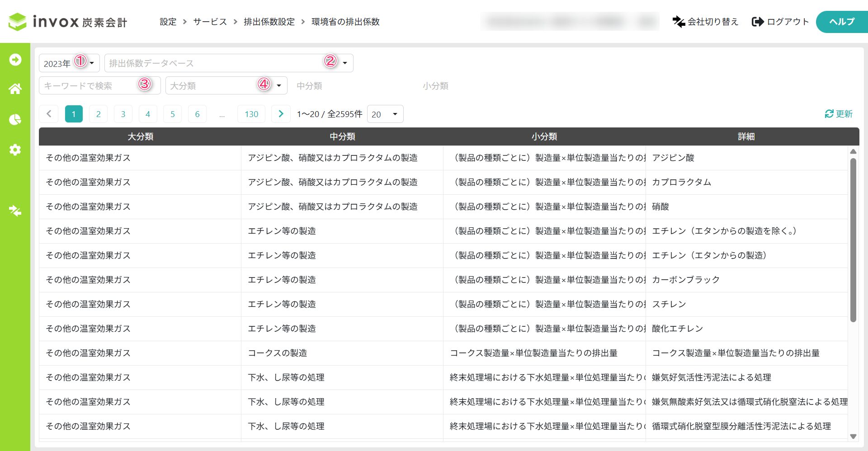Select page 1 in pagination
Image resolution: width=868 pixels, height=451 pixels.
click(x=74, y=114)
